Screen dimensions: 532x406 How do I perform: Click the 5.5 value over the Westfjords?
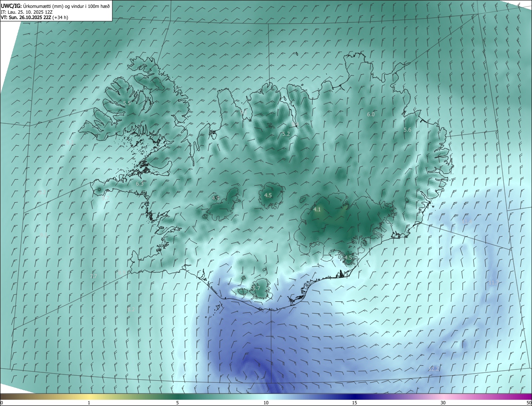pos(127,103)
